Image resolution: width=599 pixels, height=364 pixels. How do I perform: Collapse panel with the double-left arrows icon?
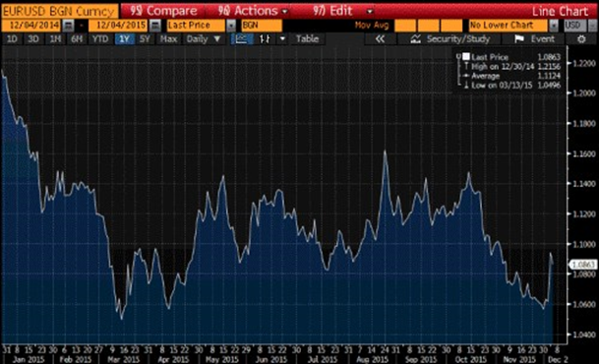[x=380, y=39]
